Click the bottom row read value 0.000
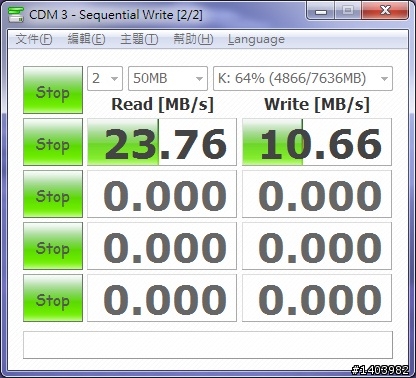This screenshot has height=378, width=416. pyautogui.click(x=162, y=298)
